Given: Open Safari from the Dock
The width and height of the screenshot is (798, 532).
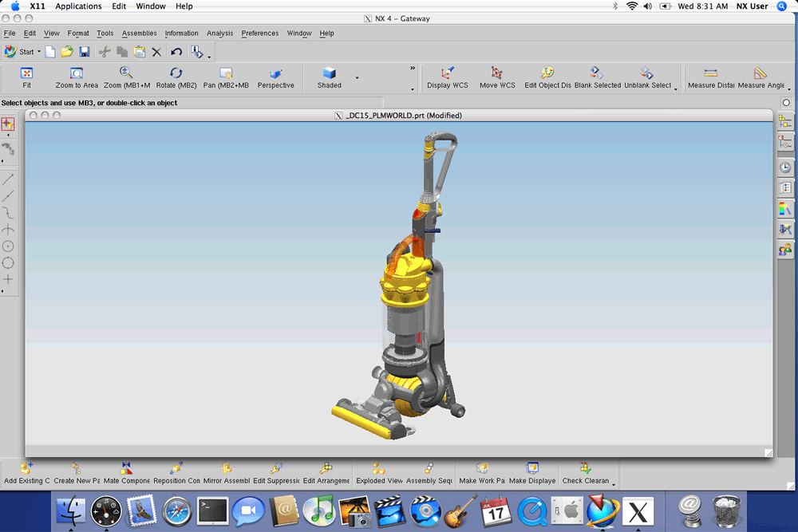Looking at the screenshot, I should [176, 511].
